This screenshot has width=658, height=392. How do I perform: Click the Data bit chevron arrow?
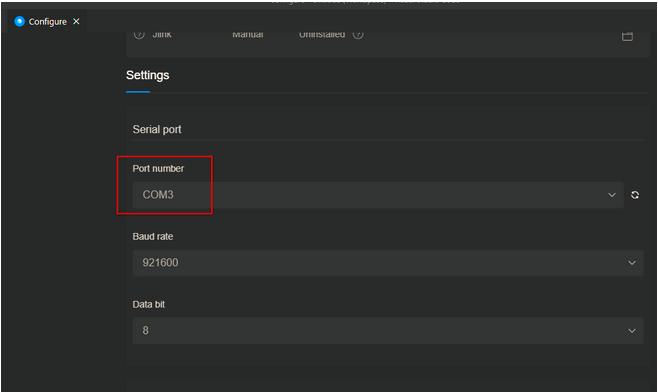(632, 331)
